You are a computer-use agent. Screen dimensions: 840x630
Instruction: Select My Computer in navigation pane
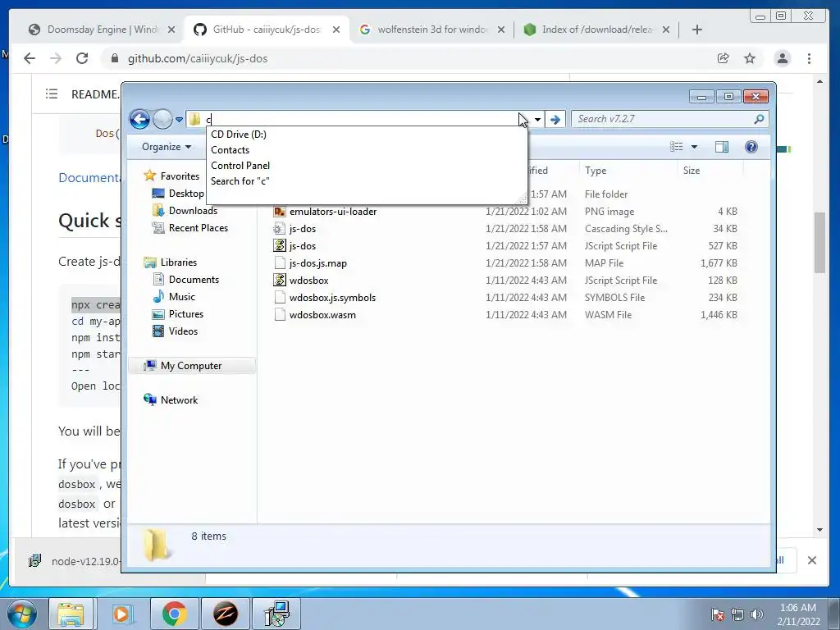[x=190, y=365]
